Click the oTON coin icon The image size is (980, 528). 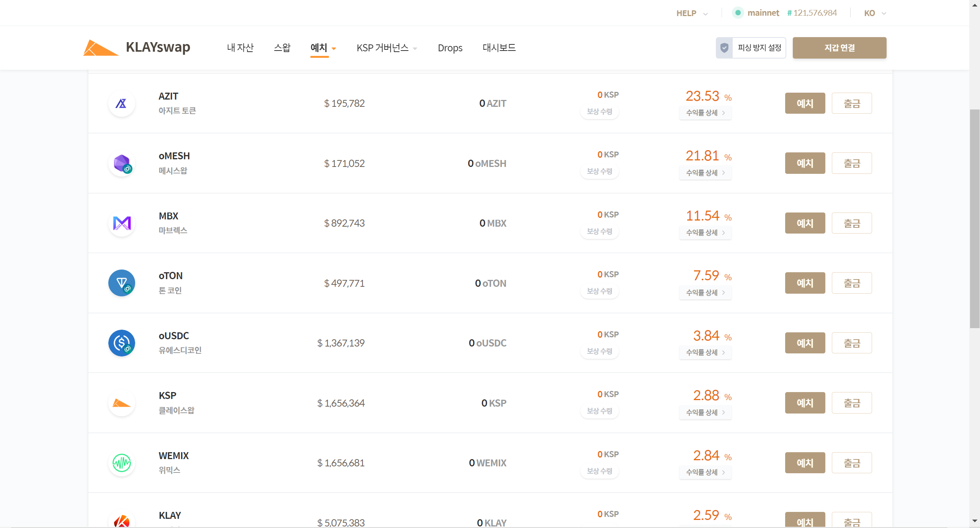click(121, 283)
